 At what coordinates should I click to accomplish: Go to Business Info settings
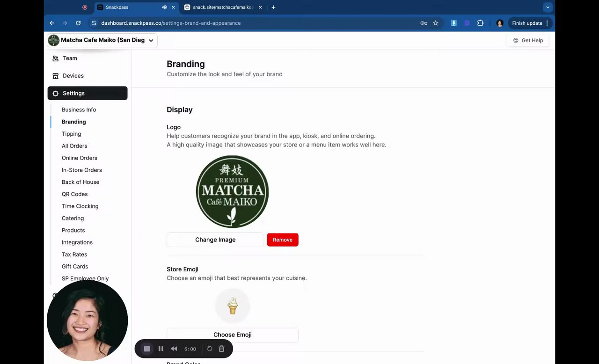pyautogui.click(x=79, y=109)
